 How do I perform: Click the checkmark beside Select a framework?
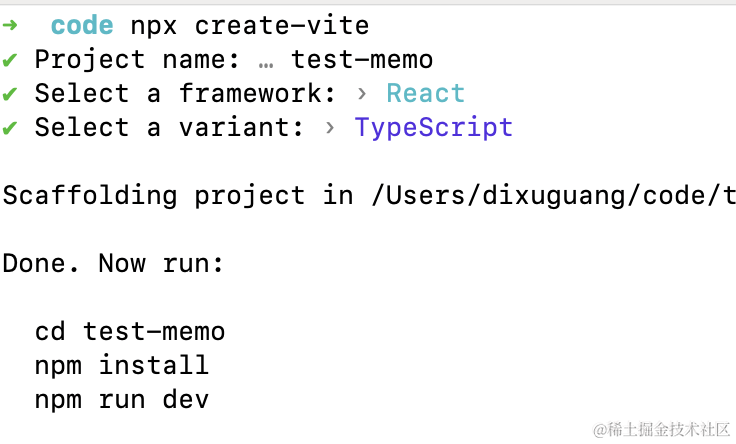tap(10, 94)
